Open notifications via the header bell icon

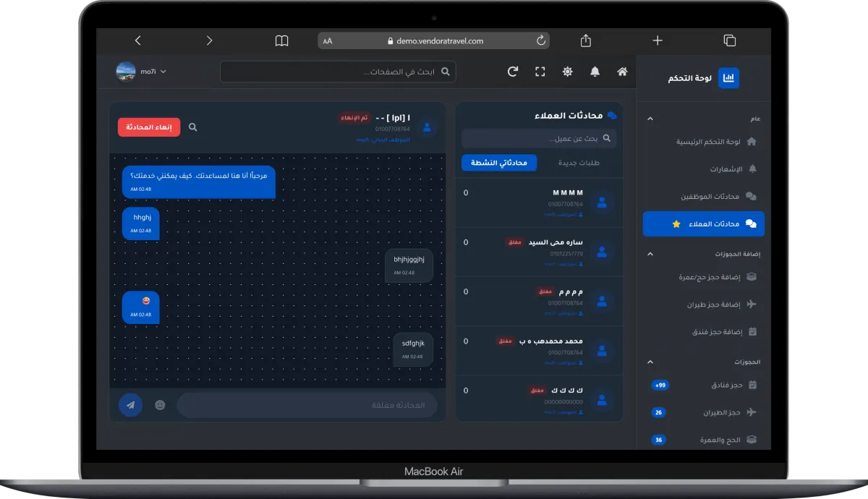pyautogui.click(x=595, y=72)
